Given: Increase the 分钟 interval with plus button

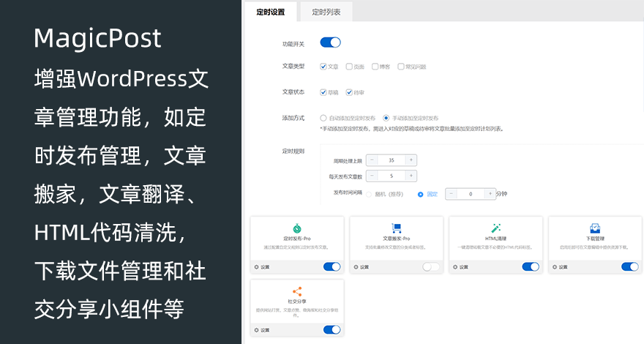Looking at the screenshot, I should tap(490, 193).
